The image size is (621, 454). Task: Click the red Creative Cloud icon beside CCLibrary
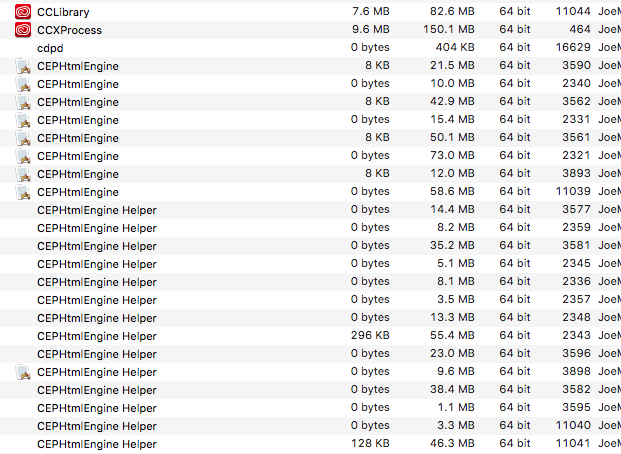coord(23,12)
